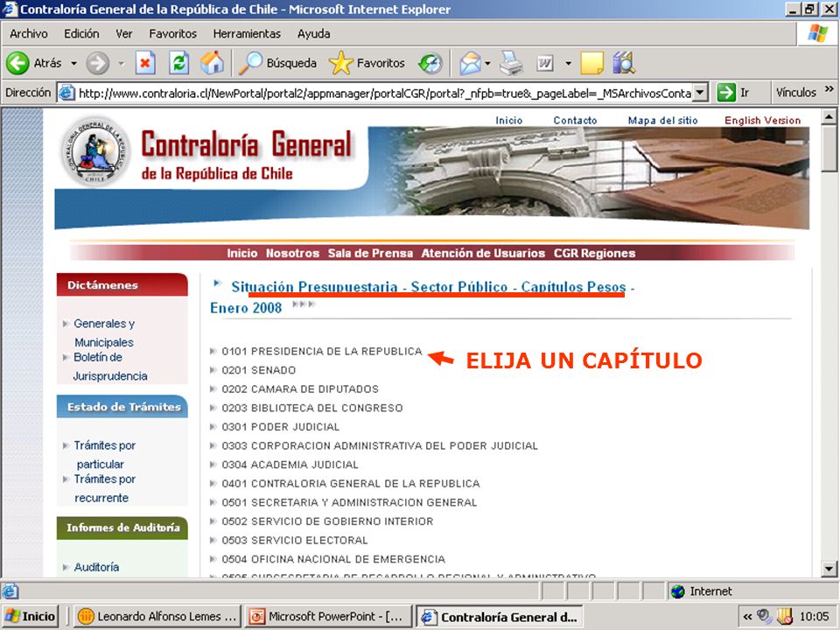The image size is (840, 630).
Task: Open CGR Regiones link
Action: [595, 254]
